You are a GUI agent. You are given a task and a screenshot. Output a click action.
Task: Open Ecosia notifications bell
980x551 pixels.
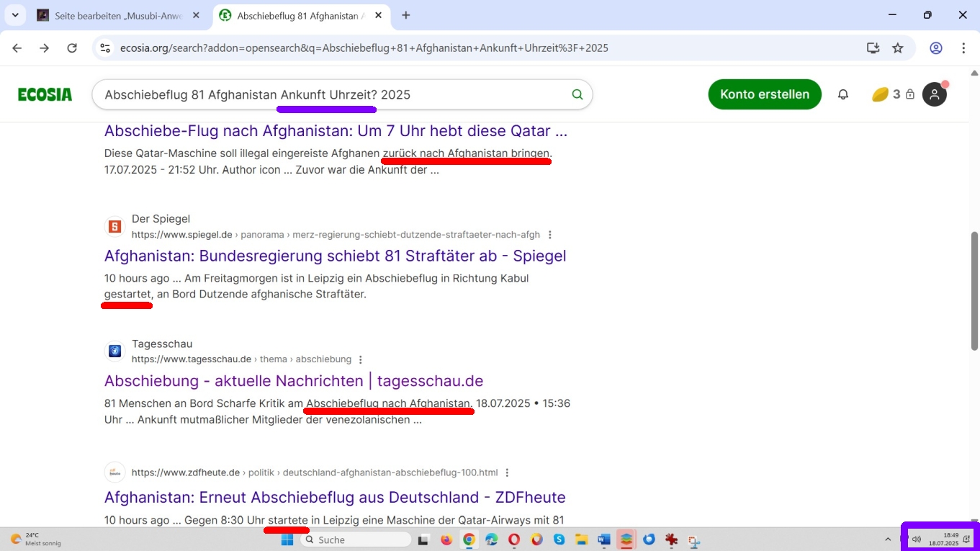click(842, 94)
